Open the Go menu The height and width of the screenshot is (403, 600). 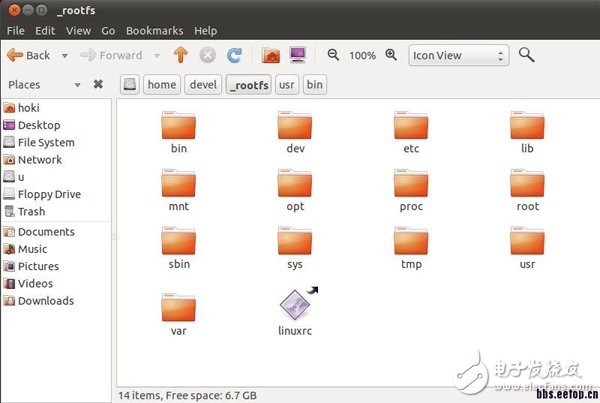[108, 31]
